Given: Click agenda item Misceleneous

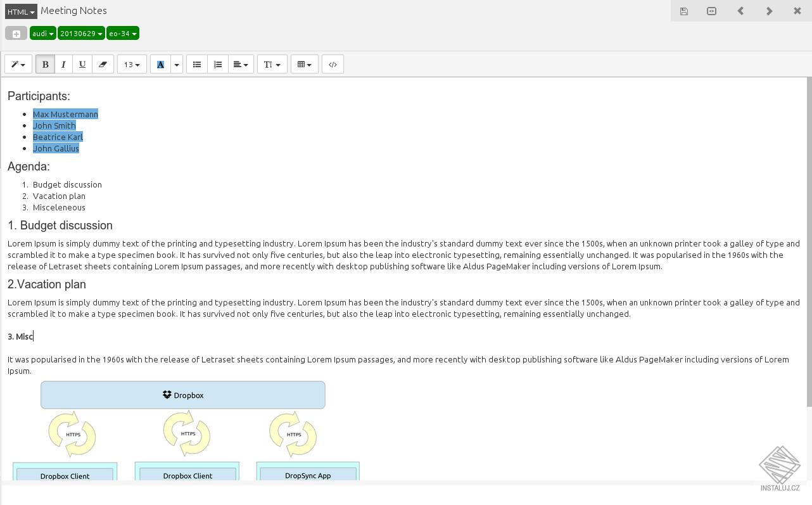Looking at the screenshot, I should 59,207.
